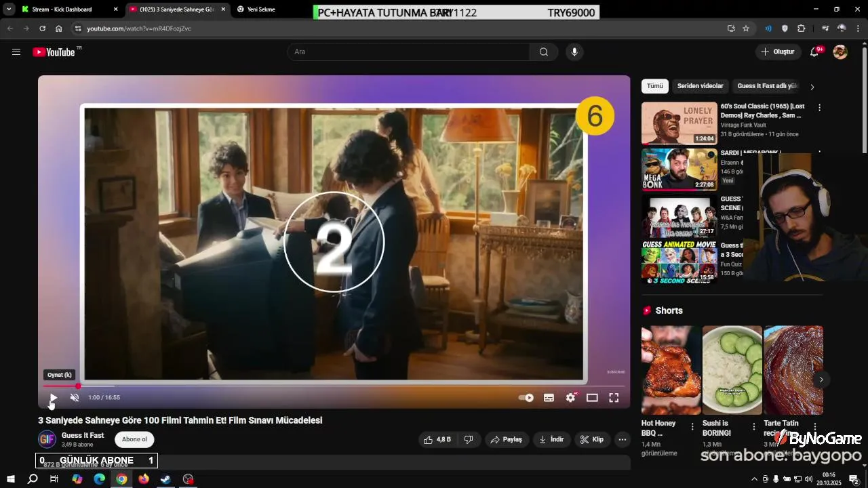Close the Kick Dashboard tab

(115, 9)
